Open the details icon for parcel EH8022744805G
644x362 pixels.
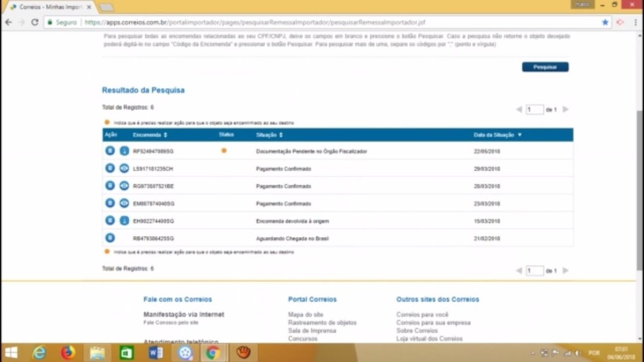click(110, 220)
